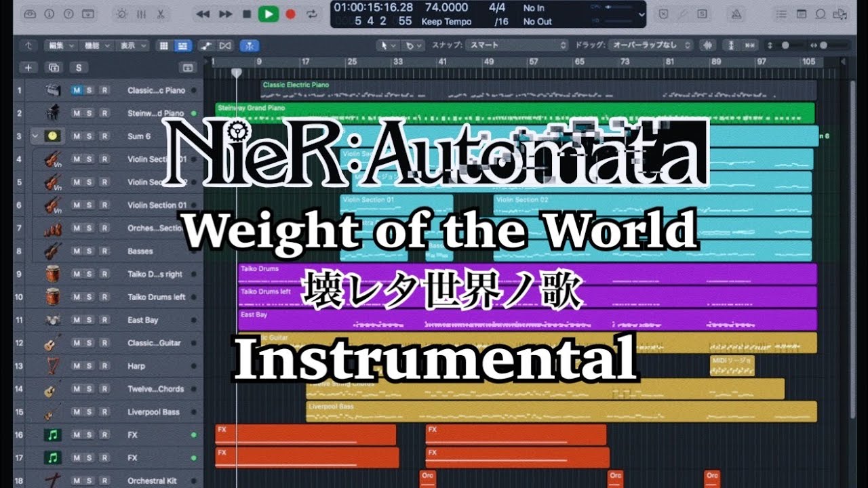This screenshot has height=488, width=868.
Task: Open the Editors scissors icon
Action: [x=160, y=14]
